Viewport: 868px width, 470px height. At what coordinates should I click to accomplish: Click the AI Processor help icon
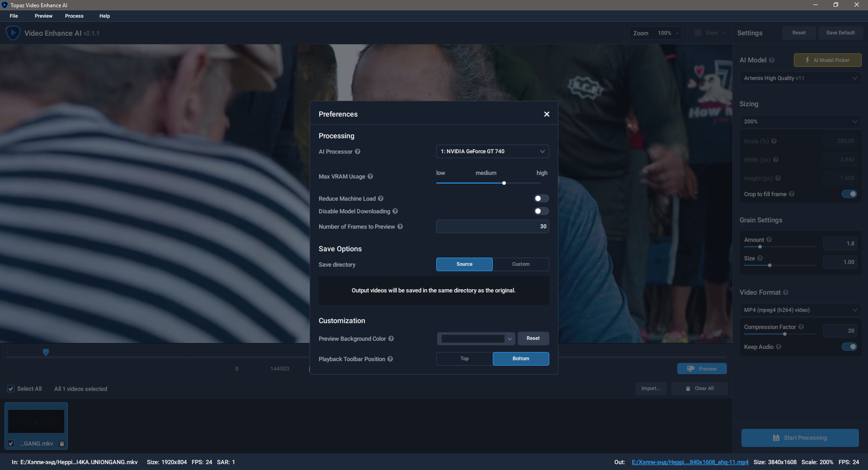click(x=358, y=151)
